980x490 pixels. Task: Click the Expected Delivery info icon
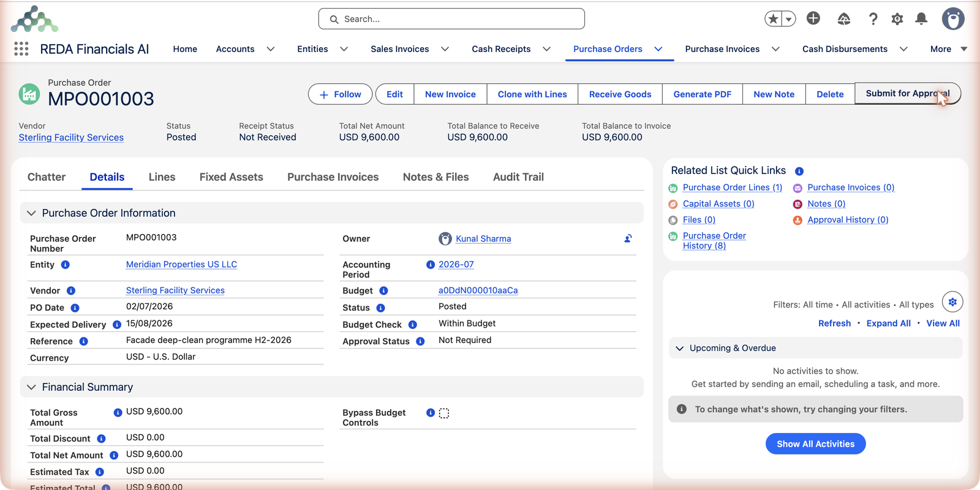click(116, 325)
